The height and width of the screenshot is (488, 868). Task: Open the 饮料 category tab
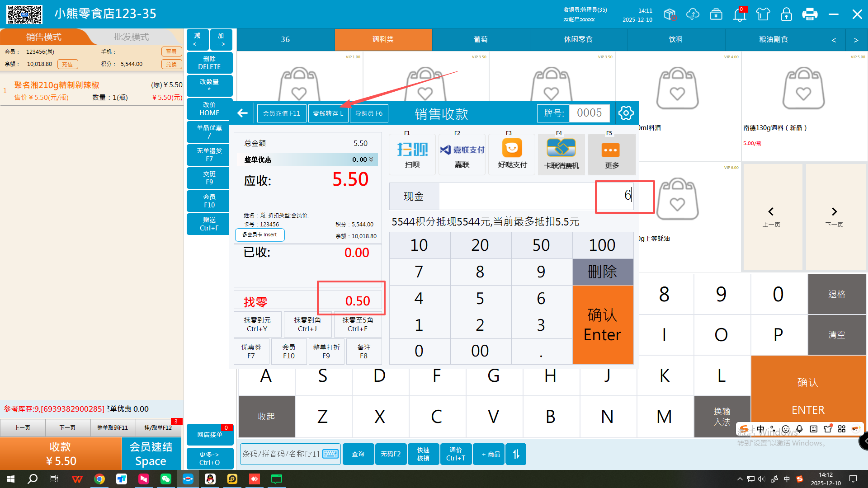[x=676, y=39]
